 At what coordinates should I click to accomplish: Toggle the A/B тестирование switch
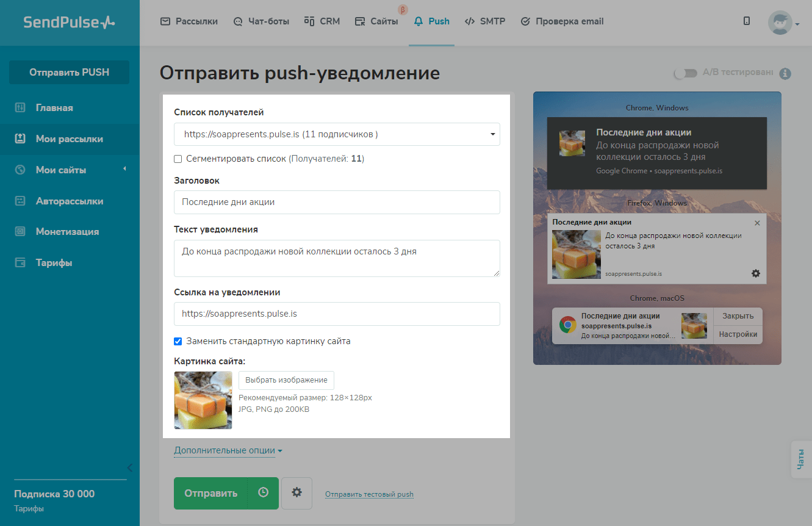[x=685, y=73]
